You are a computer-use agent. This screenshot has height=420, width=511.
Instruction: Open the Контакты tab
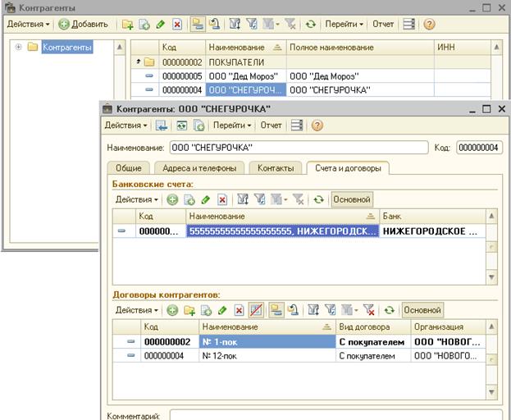pos(275,168)
